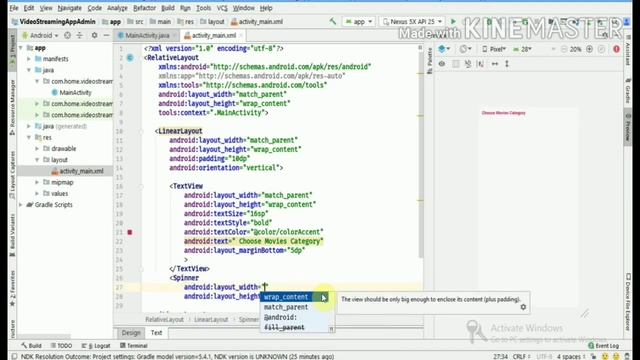640x360 pixels.
Task: Expand the manifests folder
Action: tap(29, 59)
